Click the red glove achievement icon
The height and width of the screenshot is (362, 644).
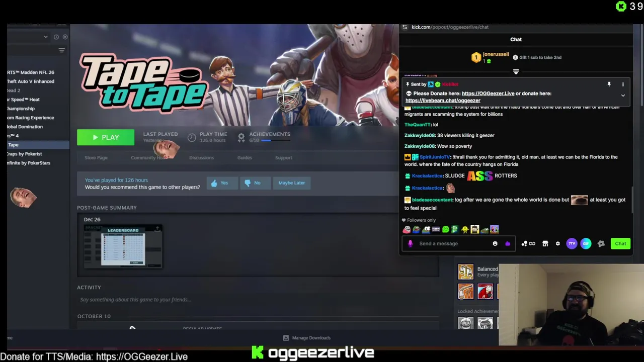pos(485,292)
